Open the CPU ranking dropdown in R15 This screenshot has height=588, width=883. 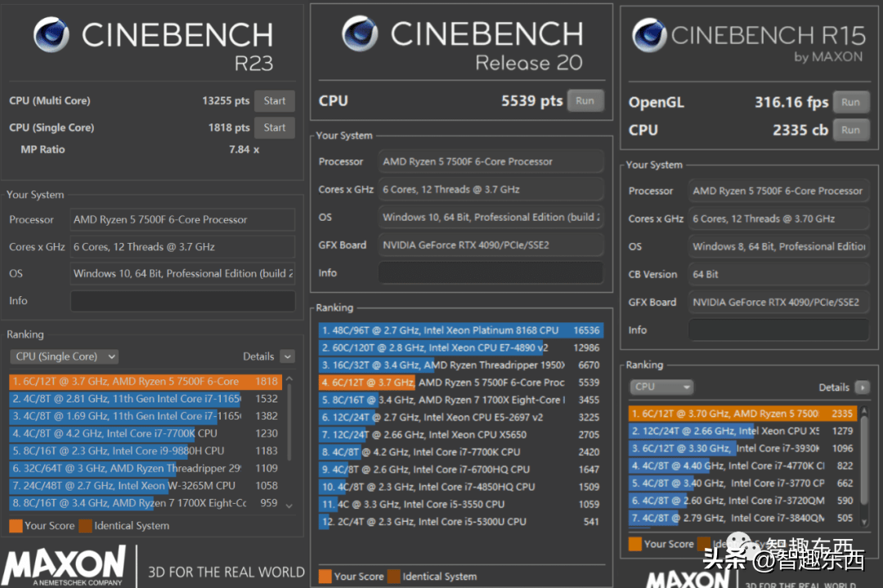click(661, 387)
